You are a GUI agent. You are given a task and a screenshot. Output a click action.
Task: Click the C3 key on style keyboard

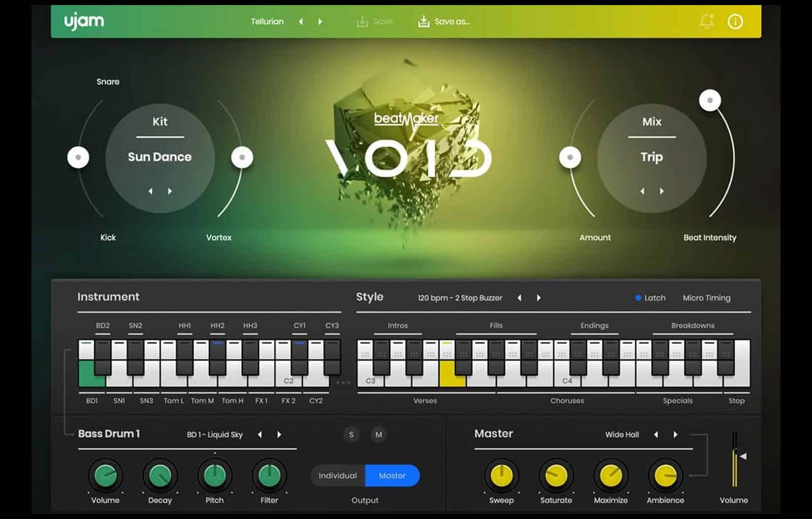point(370,381)
